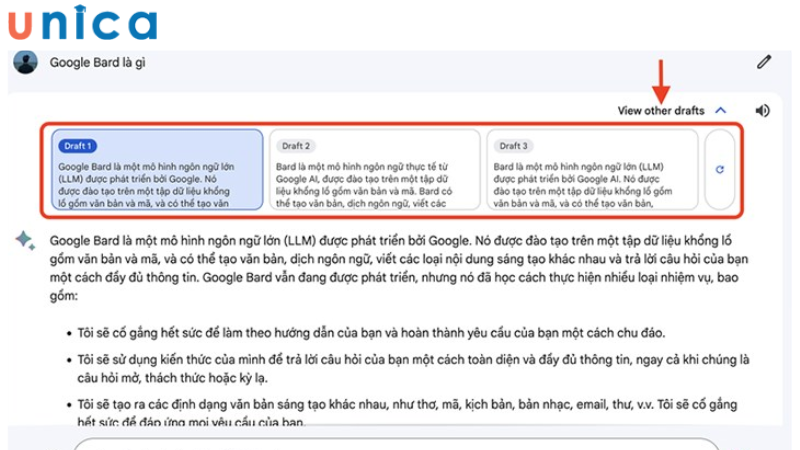The height and width of the screenshot is (450, 800).
Task: Click the Unica logo
Action: [x=82, y=23]
